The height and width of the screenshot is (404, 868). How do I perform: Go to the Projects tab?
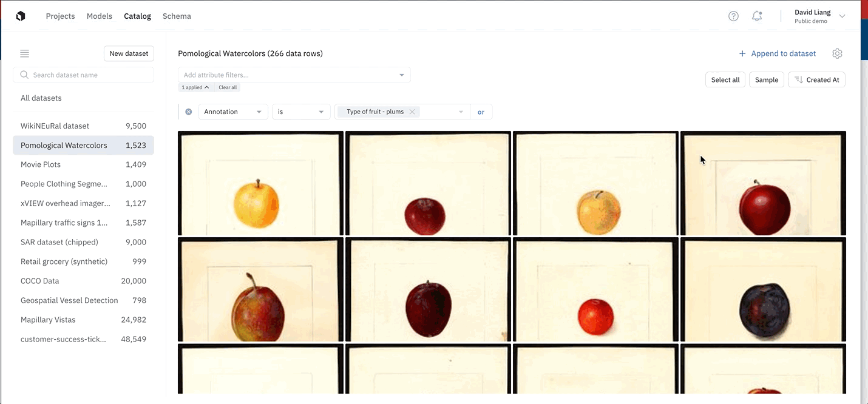coord(60,16)
